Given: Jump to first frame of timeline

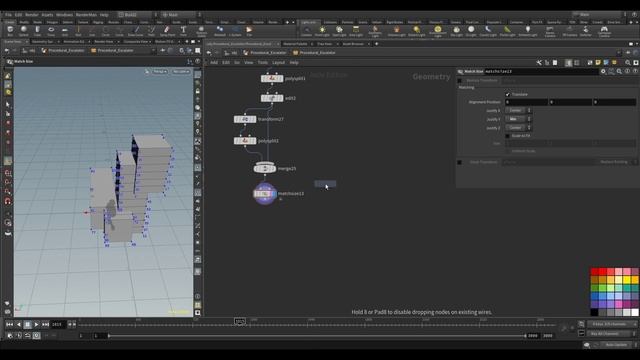Looking at the screenshot, I should click(9, 324).
